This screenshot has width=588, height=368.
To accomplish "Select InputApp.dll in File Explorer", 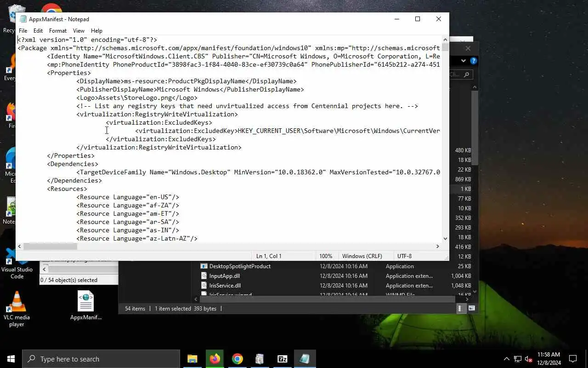I will pyautogui.click(x=225, y=276).
